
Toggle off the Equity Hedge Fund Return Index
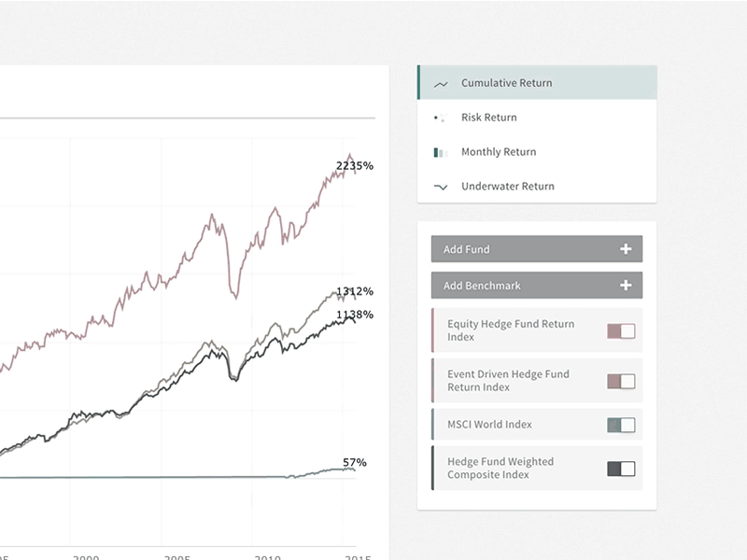tap(621, 330)
